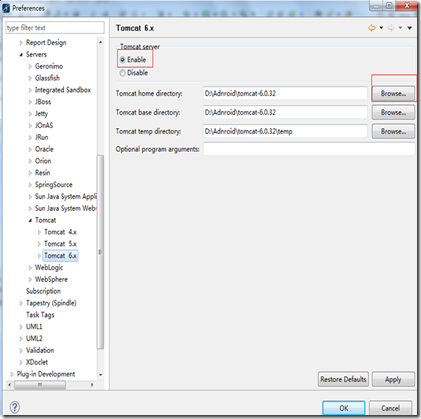Click the tree horizontal scroll right arrow
Screen dimensions: 421x419
coord(92,385)
